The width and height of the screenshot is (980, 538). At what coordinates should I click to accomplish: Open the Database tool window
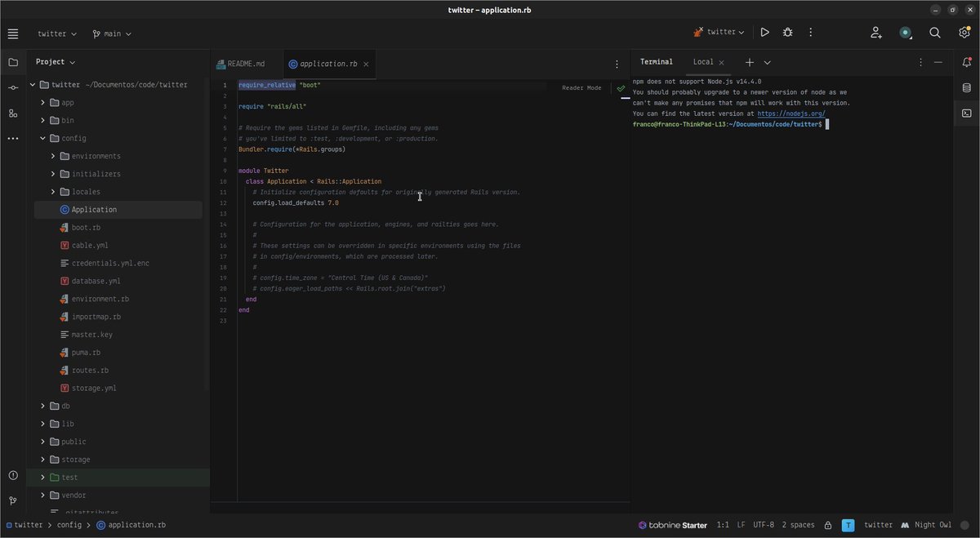[967, 88]
